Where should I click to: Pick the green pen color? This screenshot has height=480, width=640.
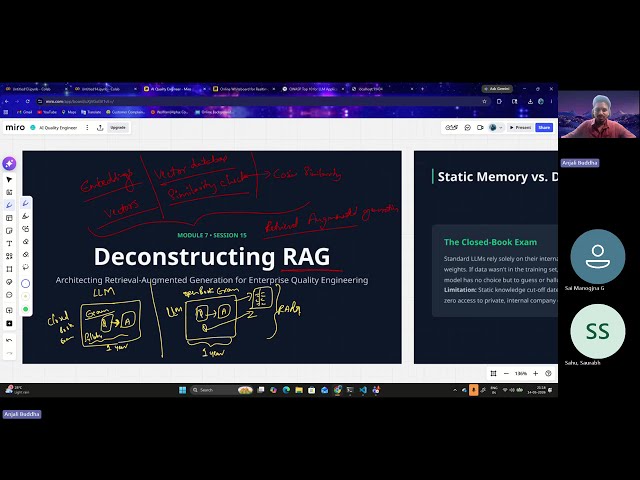(25, 309)
